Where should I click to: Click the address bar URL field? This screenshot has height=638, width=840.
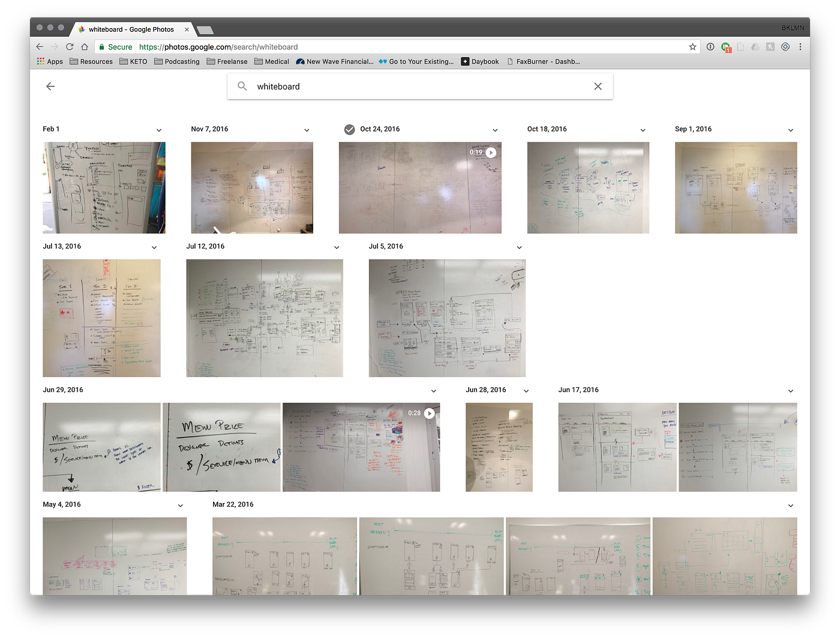click(x=300, y=46)
